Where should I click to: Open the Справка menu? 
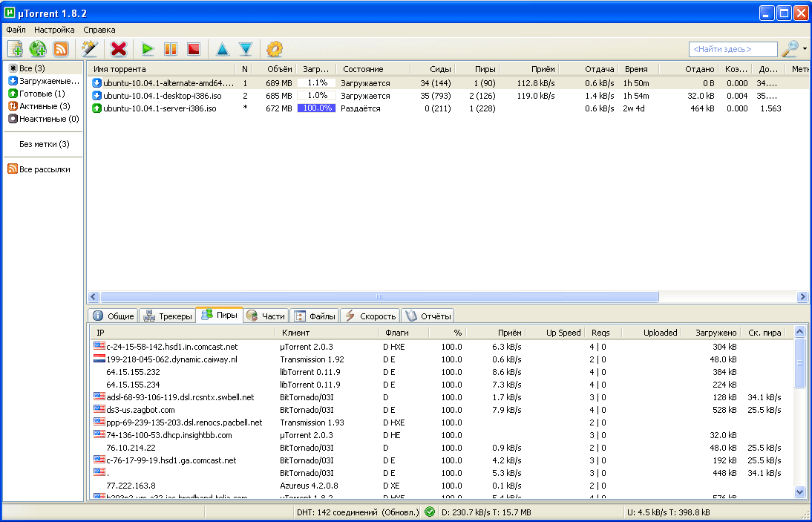point(99,30)
